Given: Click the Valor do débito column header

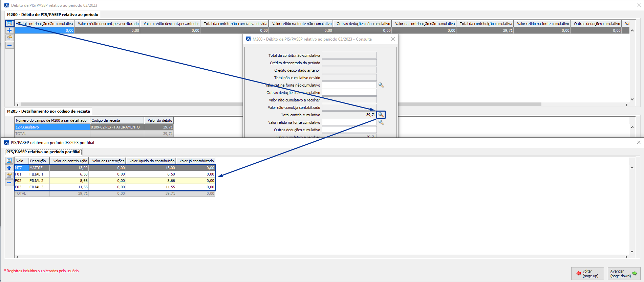Looking at the screenshot, I should pyautogui.click(x=159, y=120).
